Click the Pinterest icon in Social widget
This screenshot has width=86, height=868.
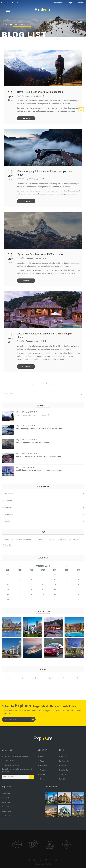point(63,678)
